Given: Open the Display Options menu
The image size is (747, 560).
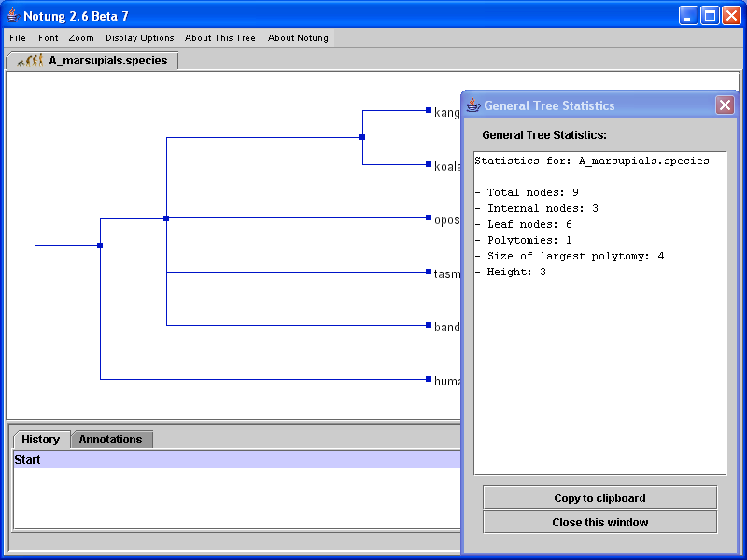Looking at the screenshot, I should point(140,38).
